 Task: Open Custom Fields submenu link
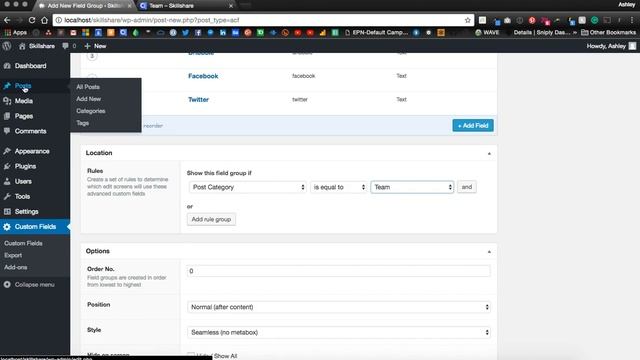23,243
